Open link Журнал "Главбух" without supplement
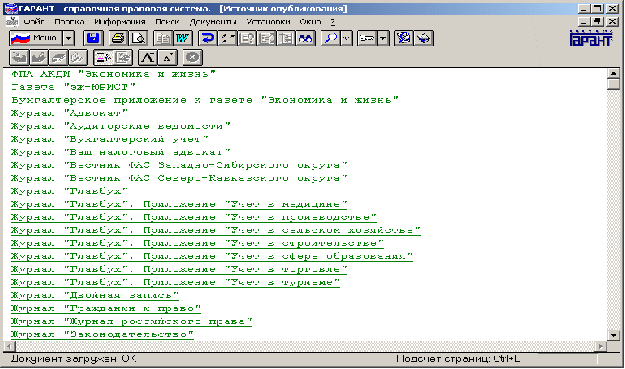Image resolution: width=625 pixels, height=369 pixels. [x=69, y=191]
